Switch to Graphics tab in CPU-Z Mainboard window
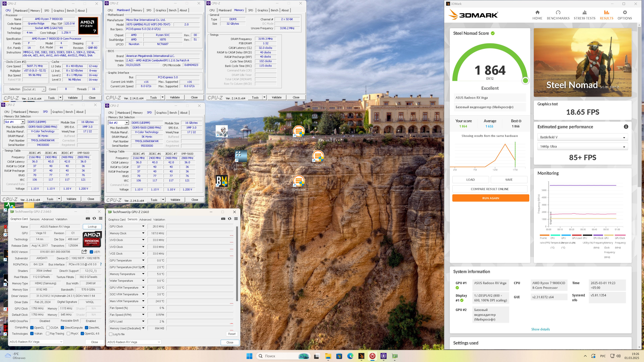644x362 pixels. [x=161, y=10]
